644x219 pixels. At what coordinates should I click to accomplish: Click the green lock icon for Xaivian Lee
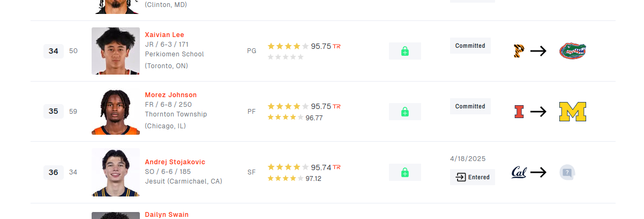click(405, 51)
